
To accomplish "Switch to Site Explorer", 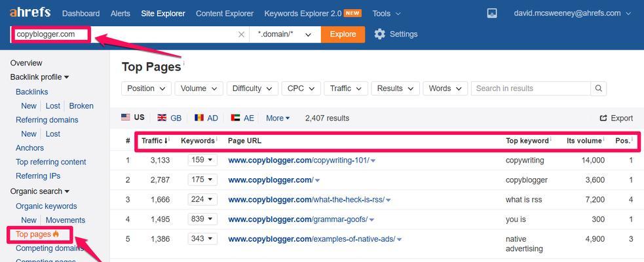I will click(163, 14).
